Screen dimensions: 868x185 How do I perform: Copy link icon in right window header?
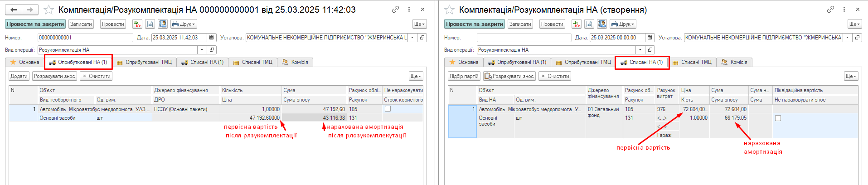coord(830,9)
